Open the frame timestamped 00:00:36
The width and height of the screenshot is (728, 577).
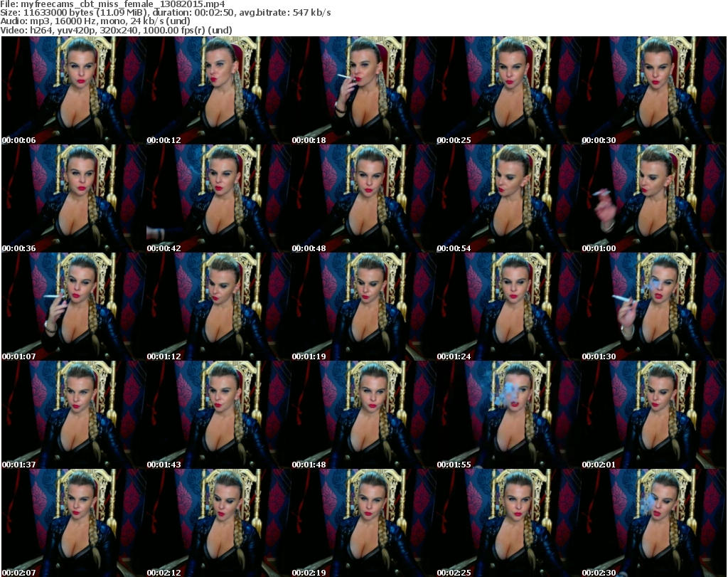74,198
